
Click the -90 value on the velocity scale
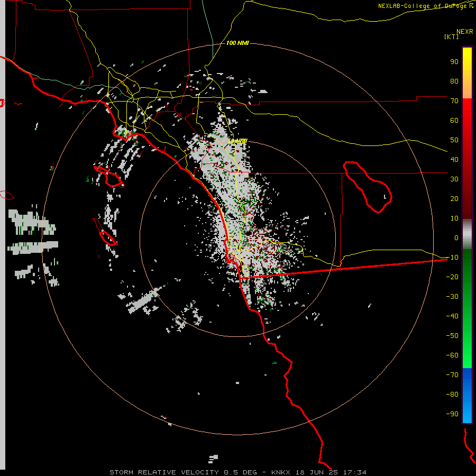click(x=452, y=414)
